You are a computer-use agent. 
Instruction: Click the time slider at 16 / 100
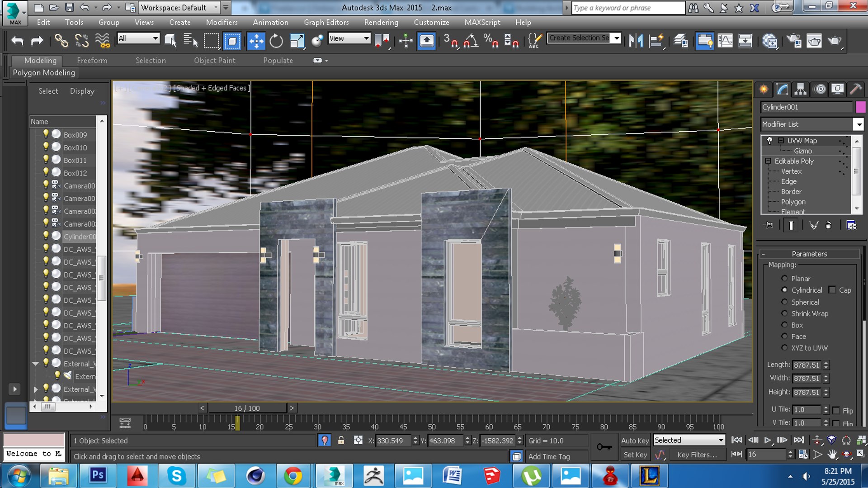coord(247,408)
